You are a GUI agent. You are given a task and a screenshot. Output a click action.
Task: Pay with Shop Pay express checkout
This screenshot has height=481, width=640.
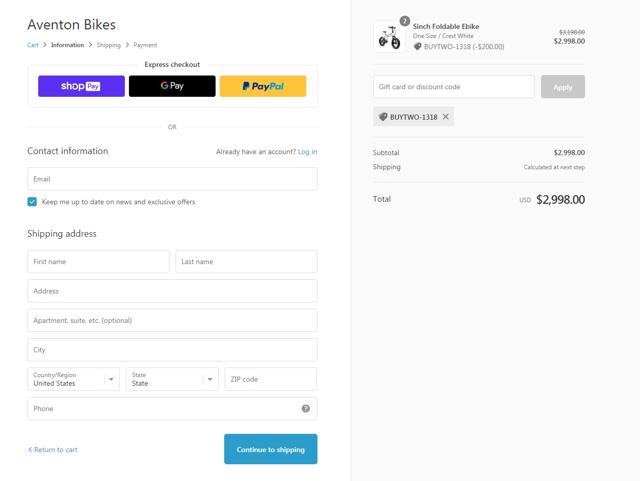[x=81, y=86]
